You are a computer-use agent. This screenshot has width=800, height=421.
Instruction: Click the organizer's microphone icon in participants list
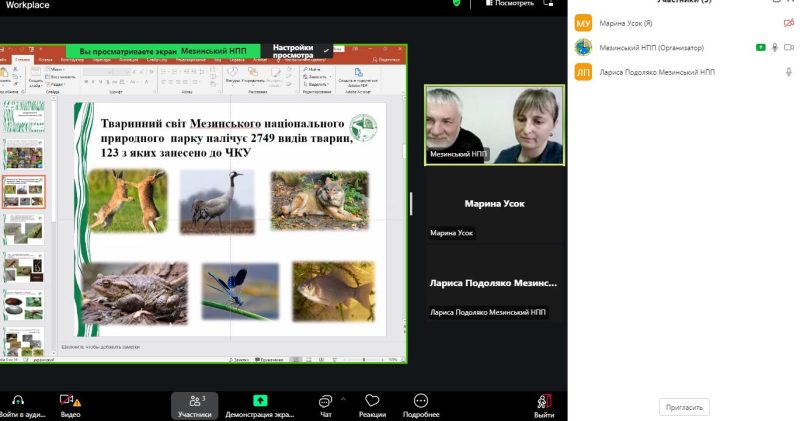775,47
